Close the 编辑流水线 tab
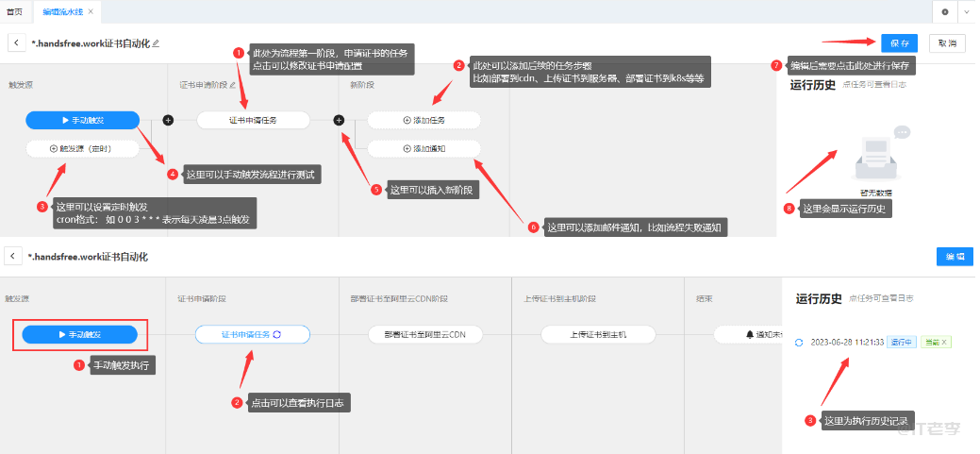 (x=91, y=11)
